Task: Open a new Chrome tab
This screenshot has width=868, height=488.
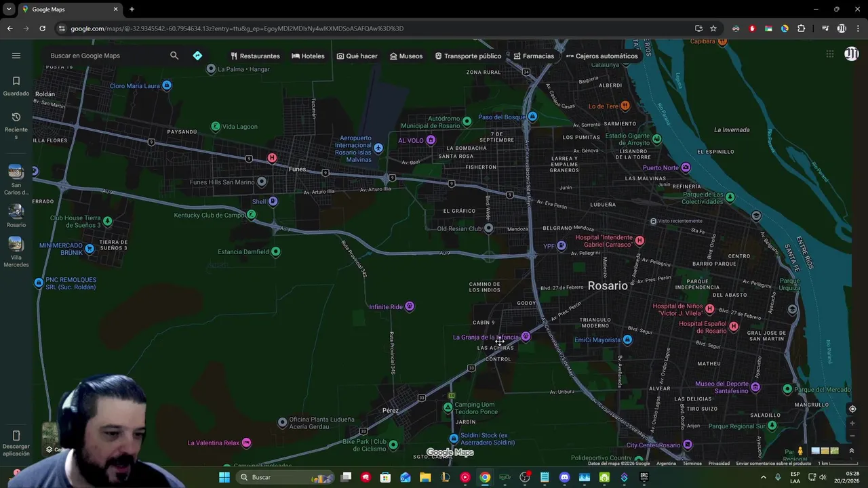Action: point(132,9)
